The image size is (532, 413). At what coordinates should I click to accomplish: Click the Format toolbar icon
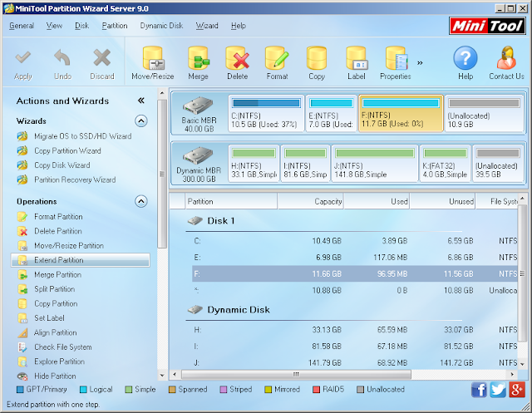point(277,58)
